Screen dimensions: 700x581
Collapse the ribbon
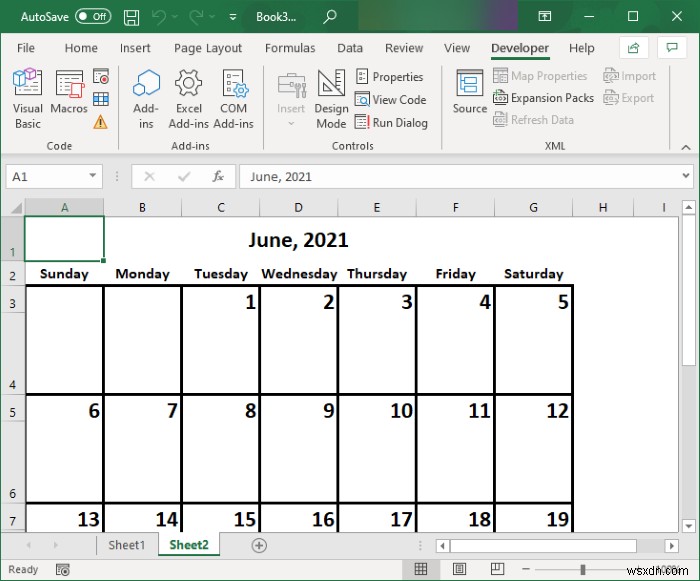(686, 147)
